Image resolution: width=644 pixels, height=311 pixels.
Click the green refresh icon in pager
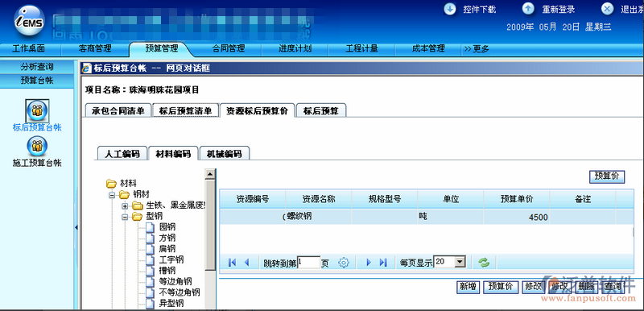[x=485, y=263]
